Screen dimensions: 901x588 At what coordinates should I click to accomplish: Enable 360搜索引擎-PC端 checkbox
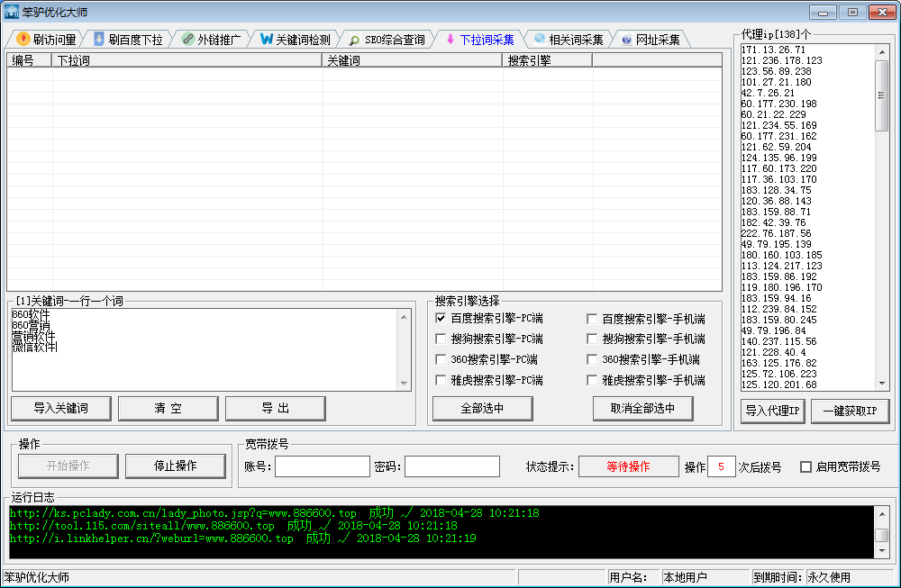(x=441, y=359)
